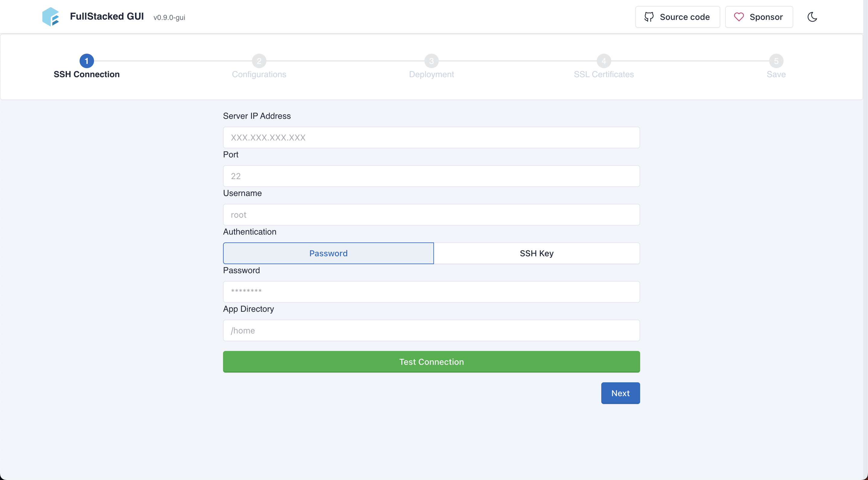Click the GitHub icon on Source code button
The image size is (868, 480).
click(x=649, y=17)
